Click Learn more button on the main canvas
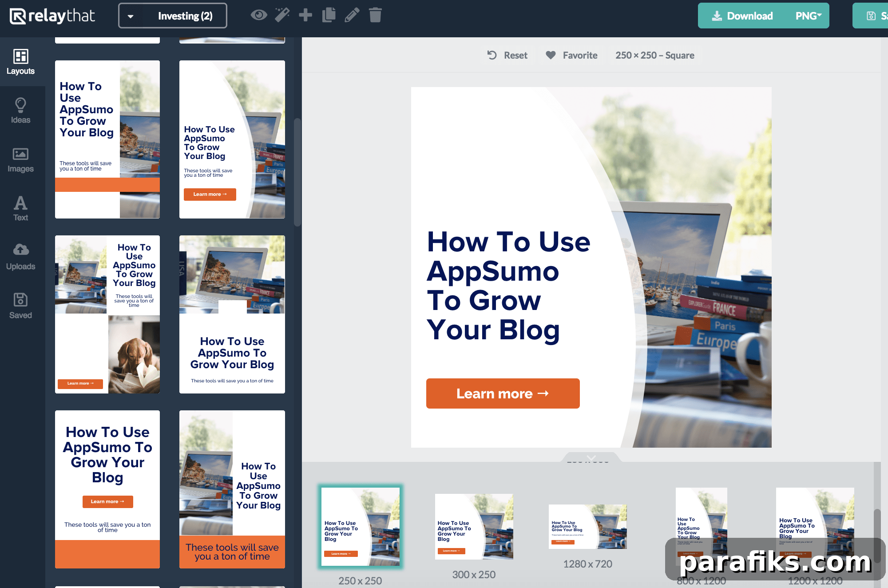 point(503,393)
